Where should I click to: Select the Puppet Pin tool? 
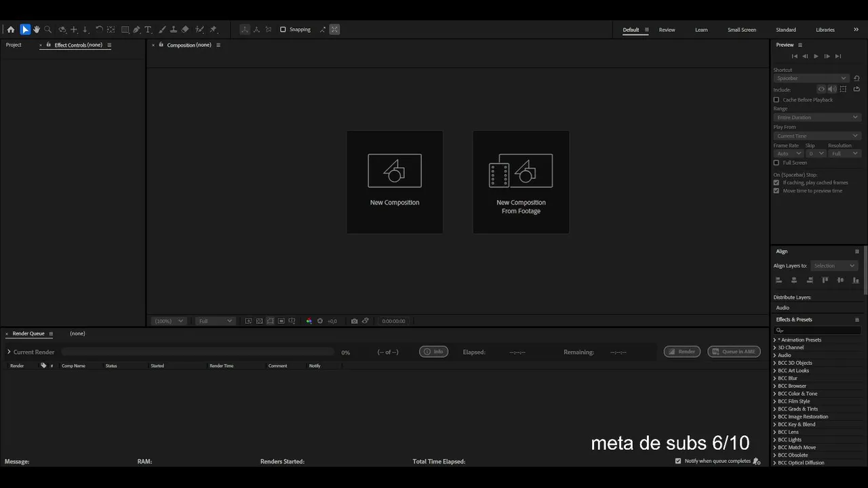point(213,30)
